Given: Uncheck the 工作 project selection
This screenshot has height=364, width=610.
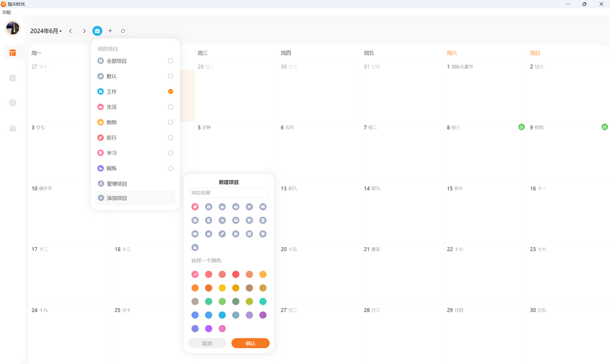Looking at the screenshot, I should [x=171, y=91].
